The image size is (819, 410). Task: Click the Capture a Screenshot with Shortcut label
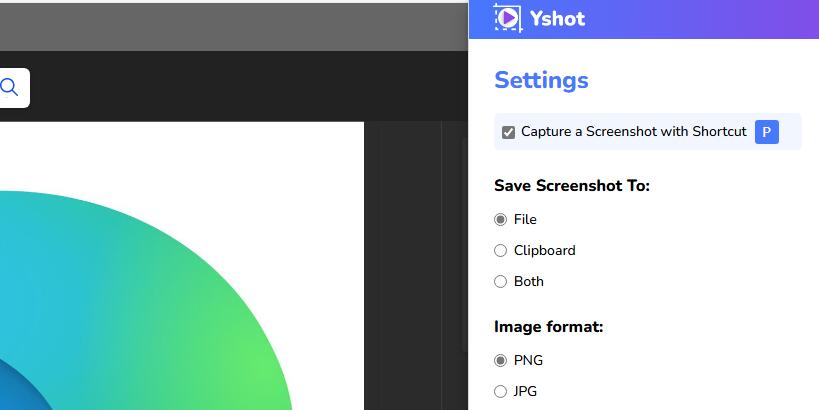[x=633, y=132]
